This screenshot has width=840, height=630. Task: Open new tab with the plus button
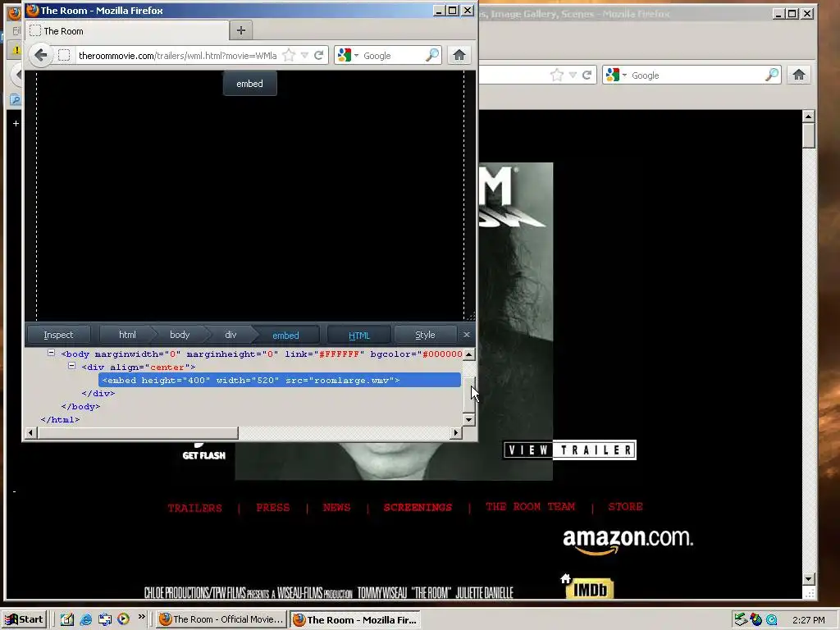click(241, 30)
